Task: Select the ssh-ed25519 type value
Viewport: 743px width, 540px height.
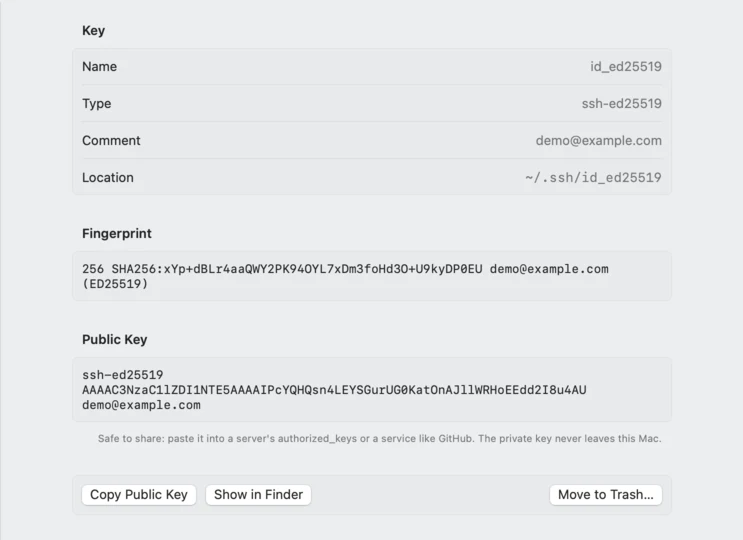Action: tap(621, 103)
